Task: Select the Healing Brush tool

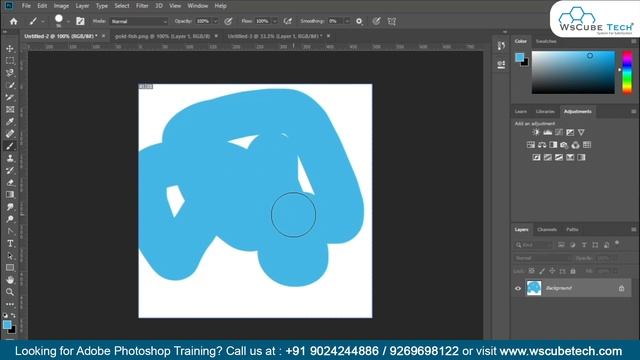Action: tap(10, 134)
